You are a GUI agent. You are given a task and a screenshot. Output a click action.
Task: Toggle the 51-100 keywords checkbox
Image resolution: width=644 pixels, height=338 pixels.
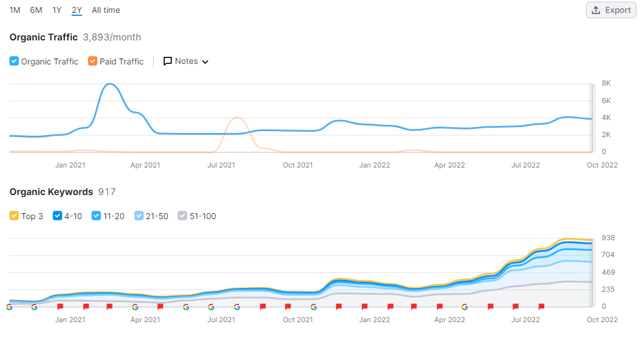pyautogui.click(x=182, y=216)
